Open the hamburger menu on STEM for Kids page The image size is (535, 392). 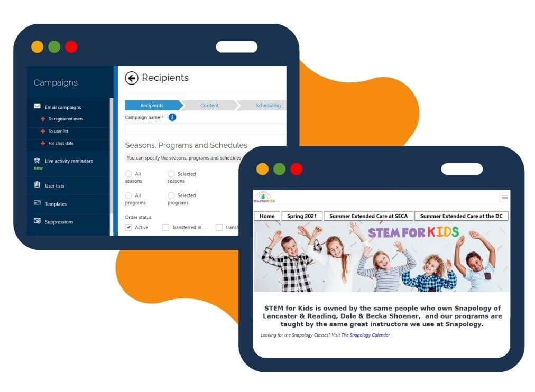point(505,197)
